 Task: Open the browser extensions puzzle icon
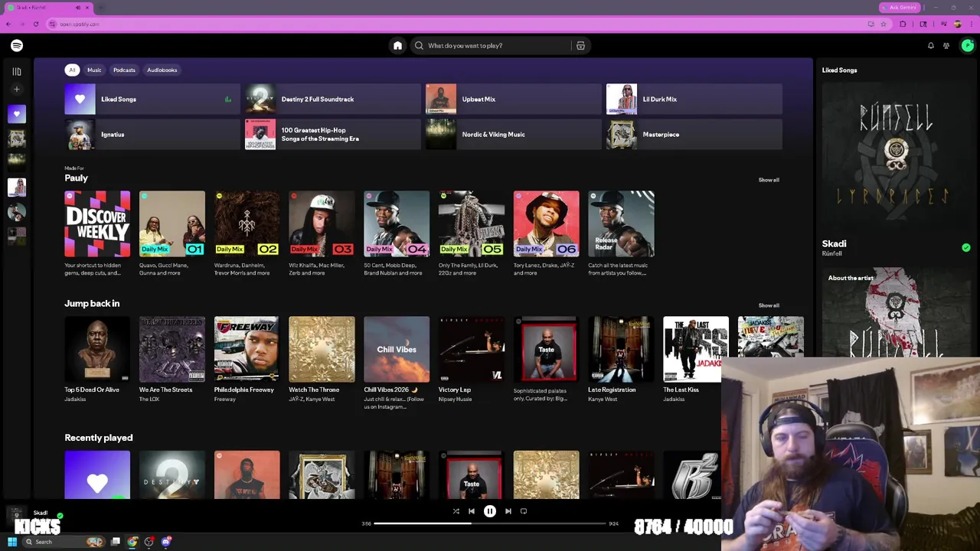pyautogui.click(x=903, y=24)
